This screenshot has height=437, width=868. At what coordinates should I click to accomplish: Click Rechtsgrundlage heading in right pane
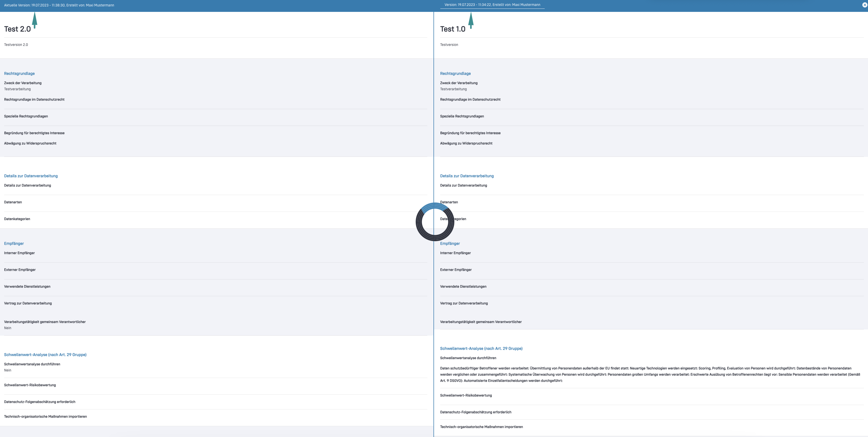[455, 74]
